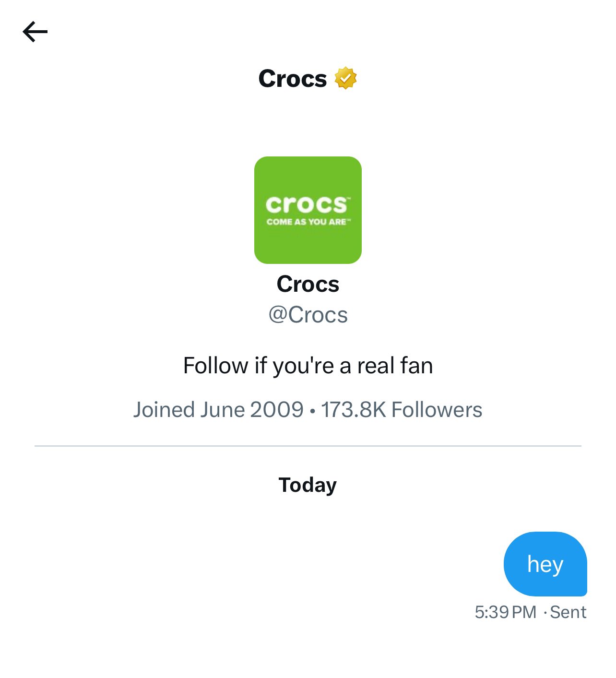Click the Joined June 2009 text
Image resolution: width=616 pixels, height=678 pixels.
pyautogui.click(x=218, y=410)
